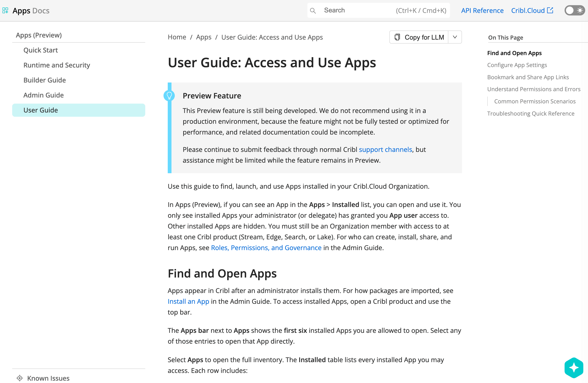Toggle the dark/light theme switch
The height and width of the screenshot is (383, 588).
click(x=574, y=10)
